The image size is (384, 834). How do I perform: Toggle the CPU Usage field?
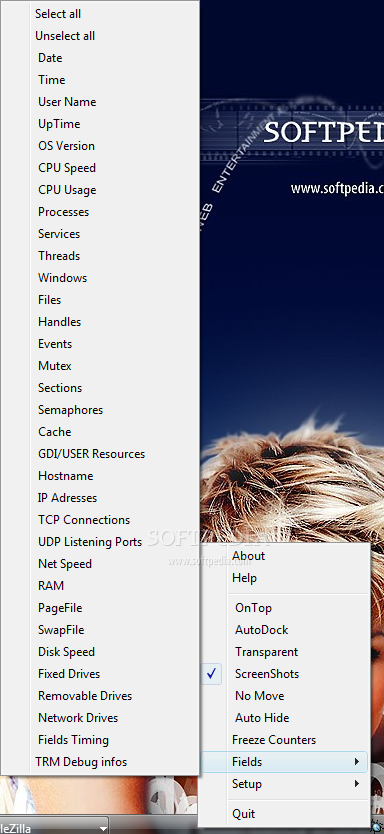pos(100,189)
